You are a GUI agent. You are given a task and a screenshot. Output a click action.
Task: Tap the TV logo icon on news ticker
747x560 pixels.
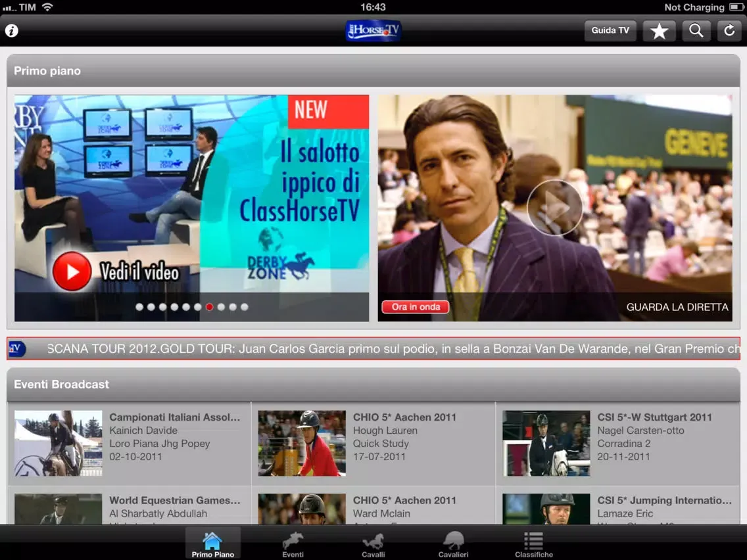(16, 348)
